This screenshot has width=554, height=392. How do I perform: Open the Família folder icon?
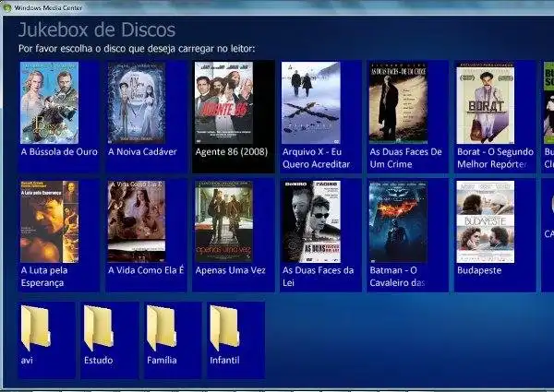[x=162, y=328]
